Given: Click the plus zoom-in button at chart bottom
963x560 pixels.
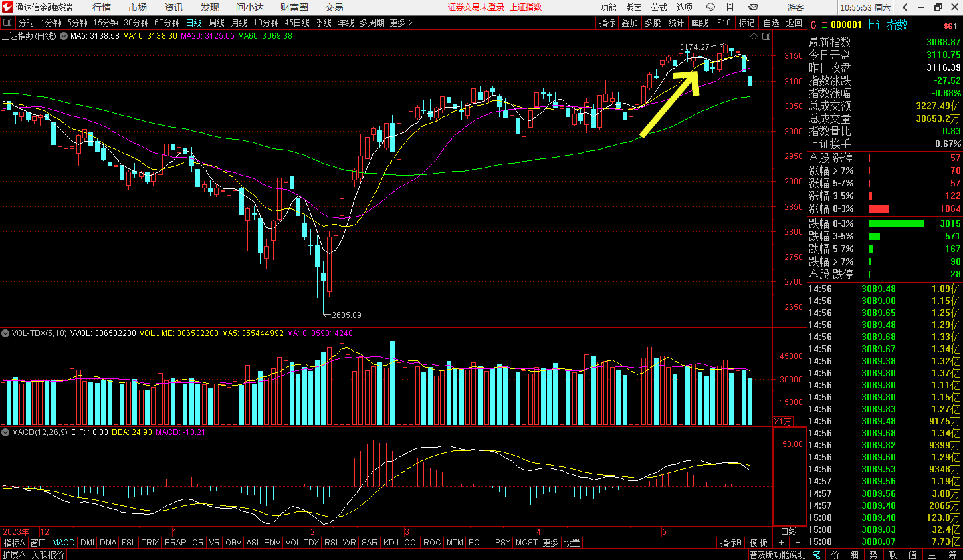Looking at the screenshot, I should pyautogui.click(x=782, y=543).
